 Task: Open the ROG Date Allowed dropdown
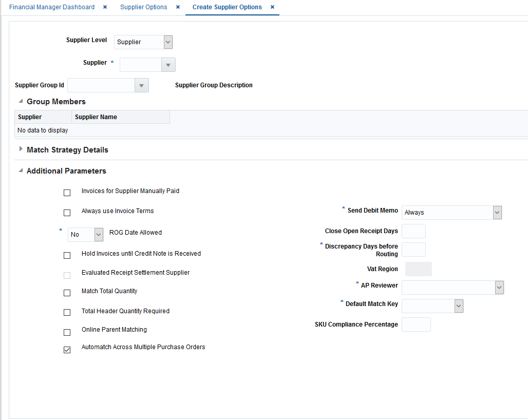pos(98,235)
